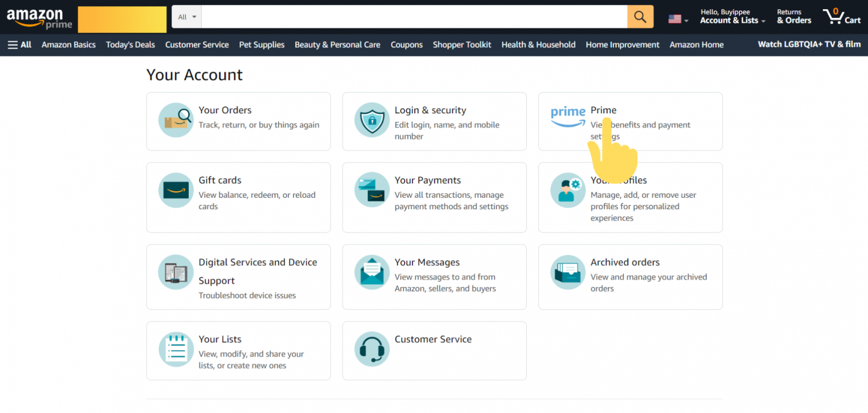
Task: Click the Archived orders folder icon
Action: point(568,272)
